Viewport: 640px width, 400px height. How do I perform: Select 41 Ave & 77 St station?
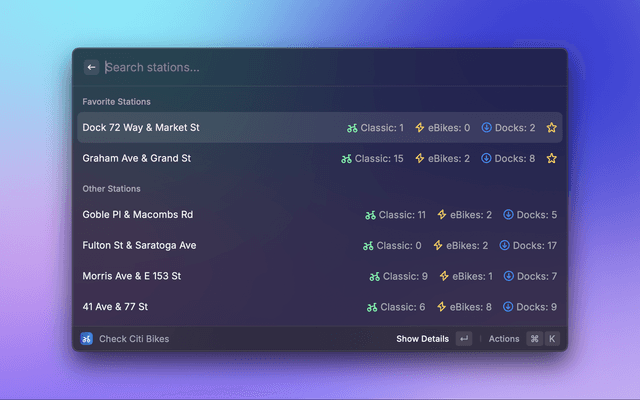click(x=118, y=307)
